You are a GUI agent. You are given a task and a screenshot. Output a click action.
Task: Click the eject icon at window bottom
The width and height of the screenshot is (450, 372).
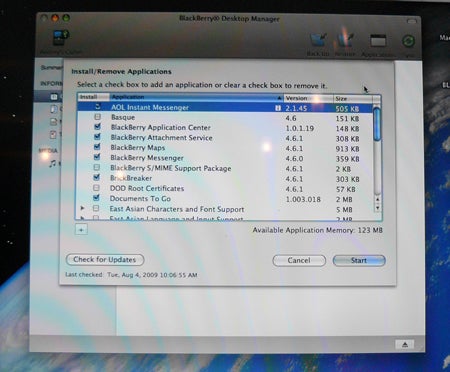click(405, 344)
